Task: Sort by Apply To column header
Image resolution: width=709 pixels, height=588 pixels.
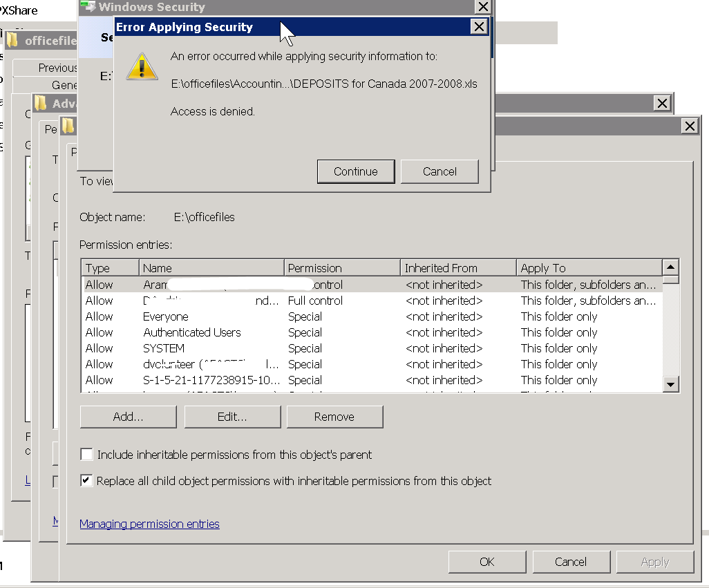Action: [589, 268]
